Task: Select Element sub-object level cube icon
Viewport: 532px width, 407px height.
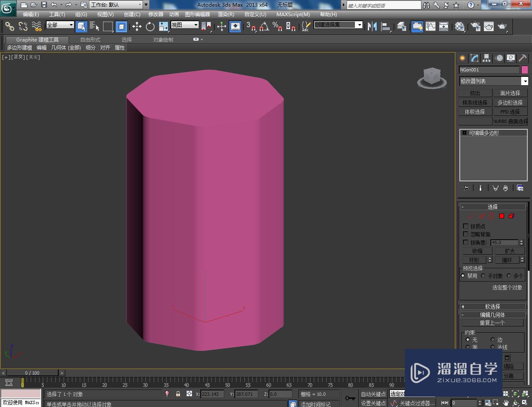Action: pos(512,216)
